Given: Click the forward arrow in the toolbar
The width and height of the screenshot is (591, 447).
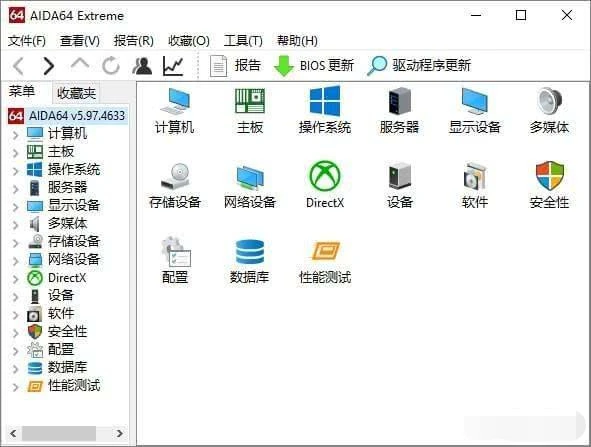Looking at the screenshot, I should 48,66.
